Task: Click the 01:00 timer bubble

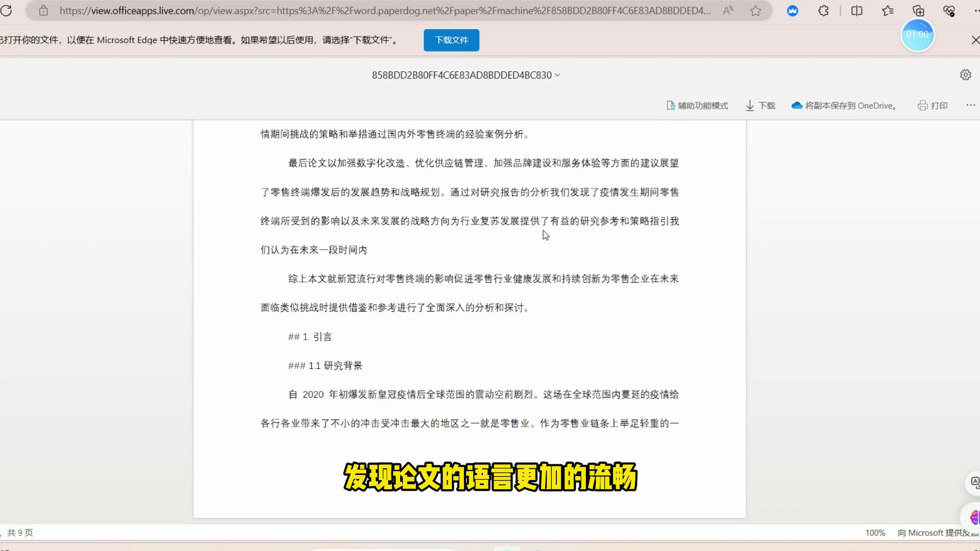Action: tap(917, 35)
